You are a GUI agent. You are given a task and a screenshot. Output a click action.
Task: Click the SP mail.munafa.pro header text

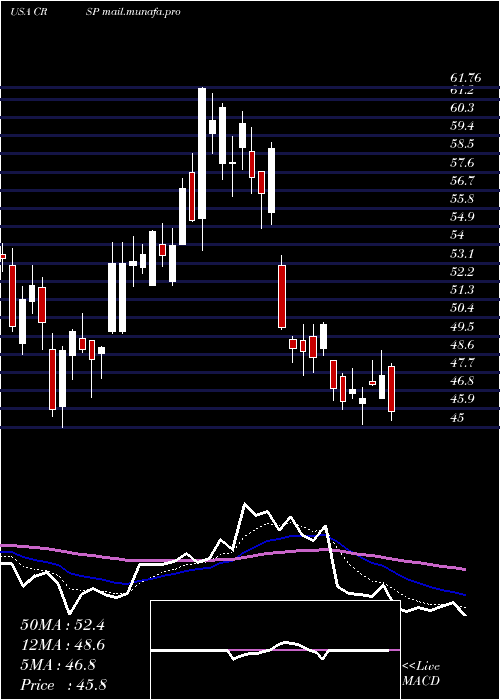click(x=133, y=12)
